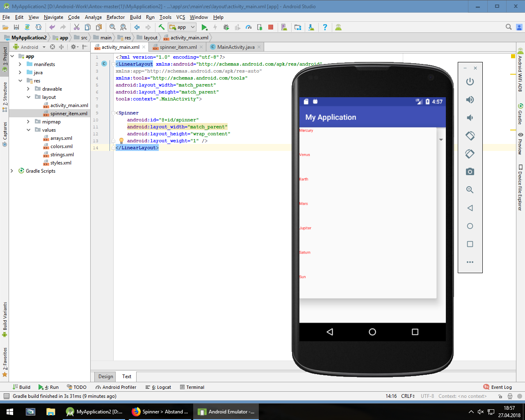Expand the Gradle Scripts tree node
This screenshot has height=420, width=525.
click(11, 171)
